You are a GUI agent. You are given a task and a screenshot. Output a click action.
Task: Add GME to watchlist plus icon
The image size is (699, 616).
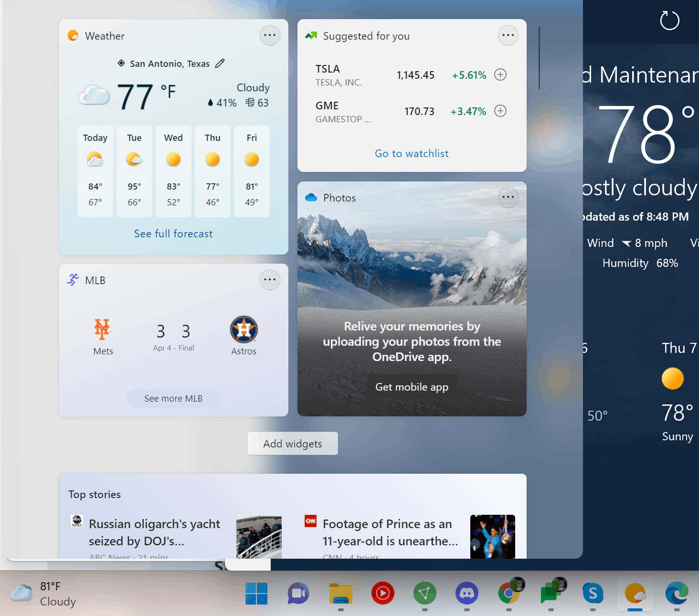(x=500, y=111)
